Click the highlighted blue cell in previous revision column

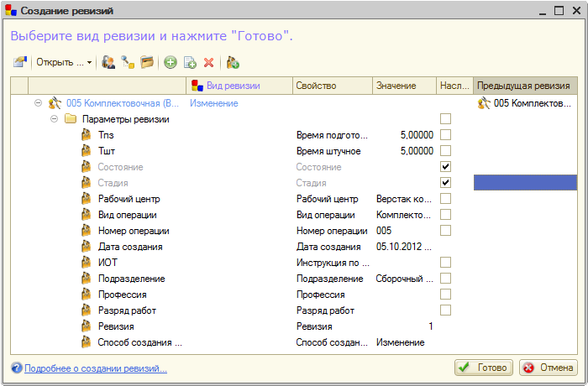[525, 182]
